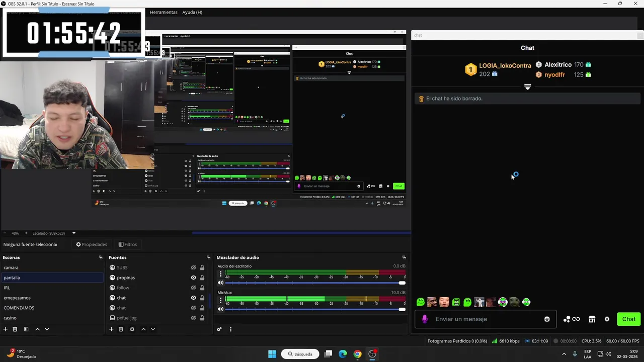Open advanced audio properties gears icon
This screenshot has height=362, width=644.
tap(219, 329)
